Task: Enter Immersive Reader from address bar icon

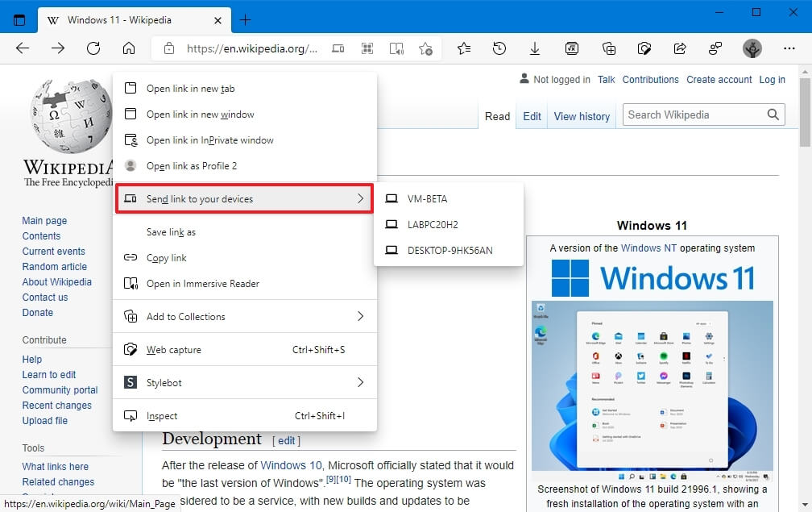Action: tap(396, 48)
